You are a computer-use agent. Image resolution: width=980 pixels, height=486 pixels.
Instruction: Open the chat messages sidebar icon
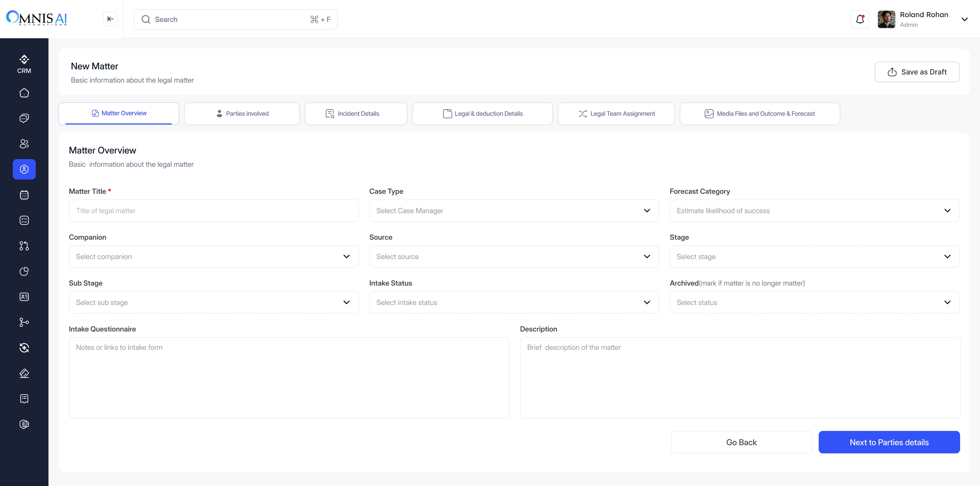[x=24, y=118]
